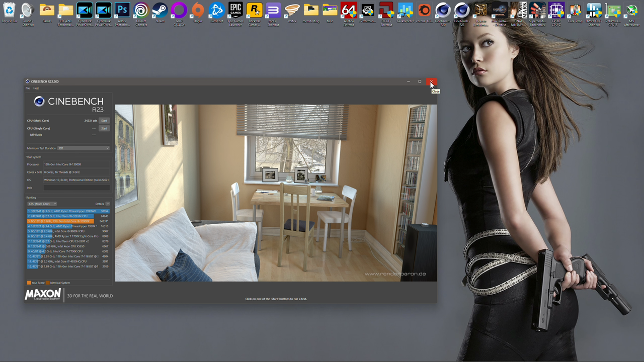
Task: Open the RTX 4090 Benchmarks folder
Action: 65,14
